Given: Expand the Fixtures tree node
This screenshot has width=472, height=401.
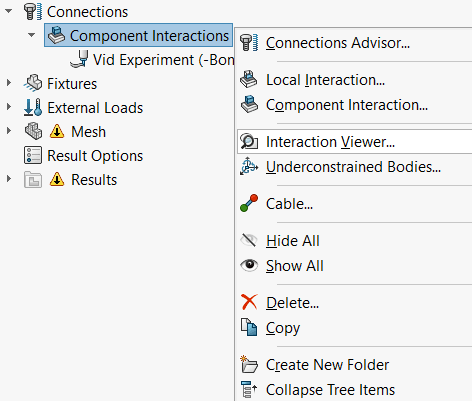Looking at the screenshot, I should tap(9, 83).
